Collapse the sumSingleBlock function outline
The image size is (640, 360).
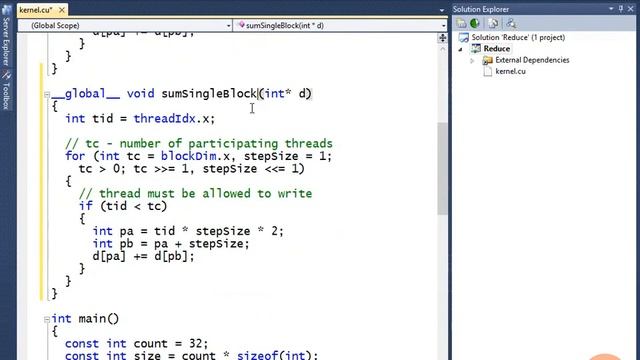click(47, 95)
